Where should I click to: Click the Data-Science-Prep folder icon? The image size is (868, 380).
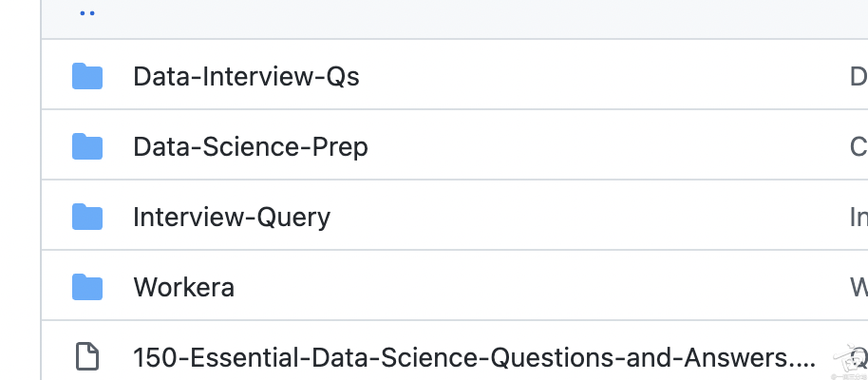(x=87, y=146)
